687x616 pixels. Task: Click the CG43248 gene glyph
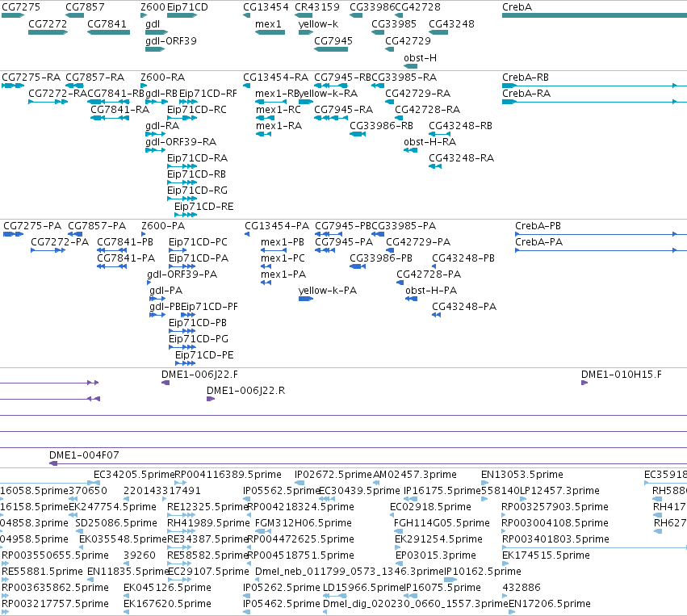pyautogui.click(x=438, y=32)
